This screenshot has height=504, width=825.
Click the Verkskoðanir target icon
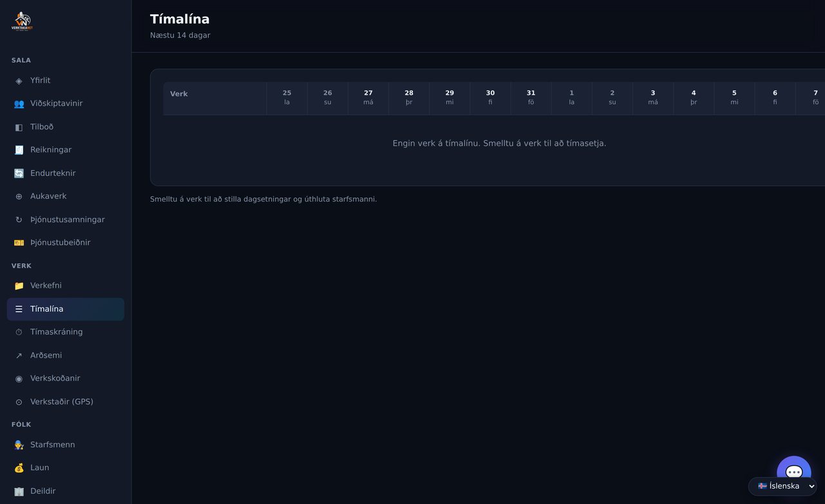19,378
